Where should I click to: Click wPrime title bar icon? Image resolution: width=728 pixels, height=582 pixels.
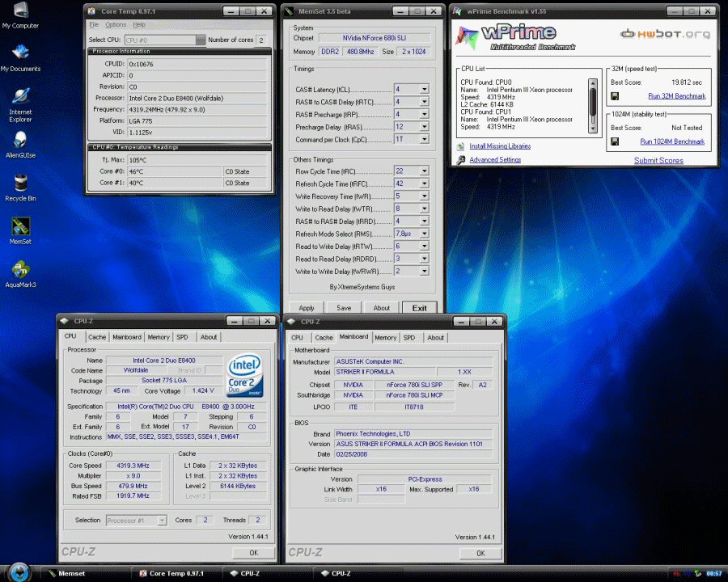pos(457,11)
